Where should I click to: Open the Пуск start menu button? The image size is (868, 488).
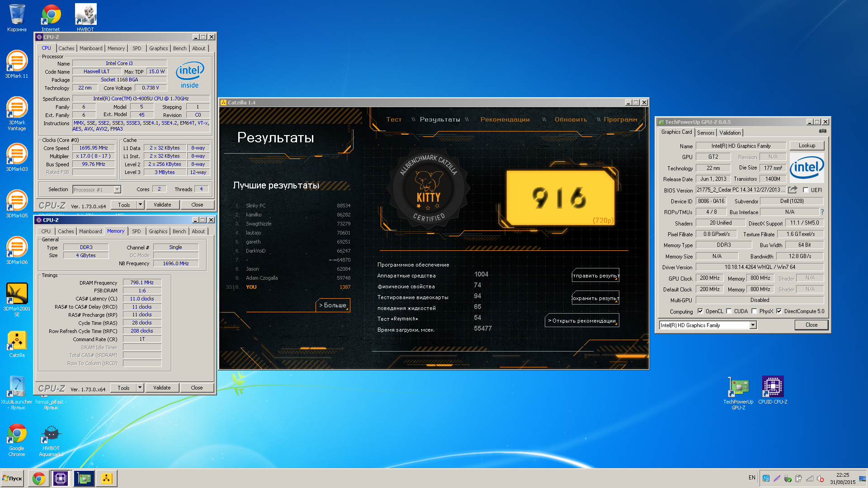pyautogui.click(x=13, y=478)
